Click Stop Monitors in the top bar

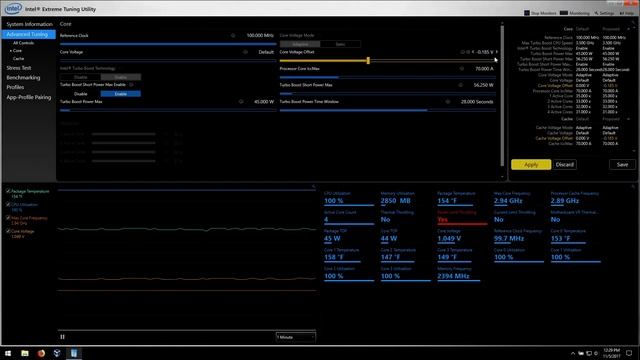(540, 13)
